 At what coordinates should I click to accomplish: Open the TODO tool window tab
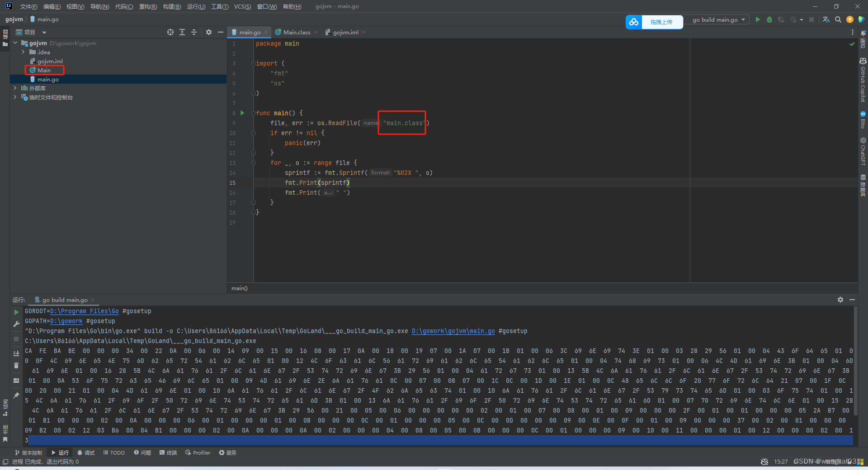click(114, 452)
